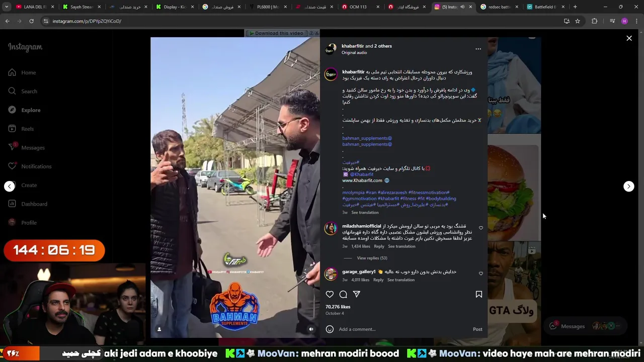Open 1,434 likes on comment

pyautogui.click(x=361, y=246)
